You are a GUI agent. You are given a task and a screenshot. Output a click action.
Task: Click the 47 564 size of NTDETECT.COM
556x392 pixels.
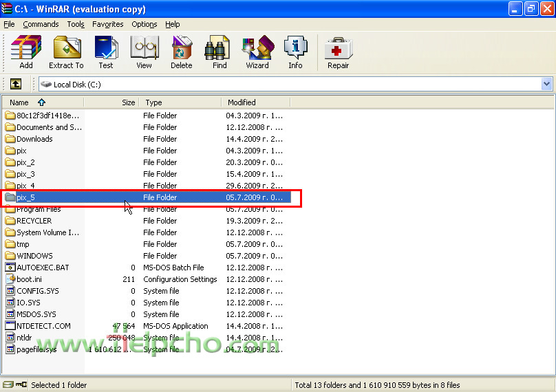[124, 326]
